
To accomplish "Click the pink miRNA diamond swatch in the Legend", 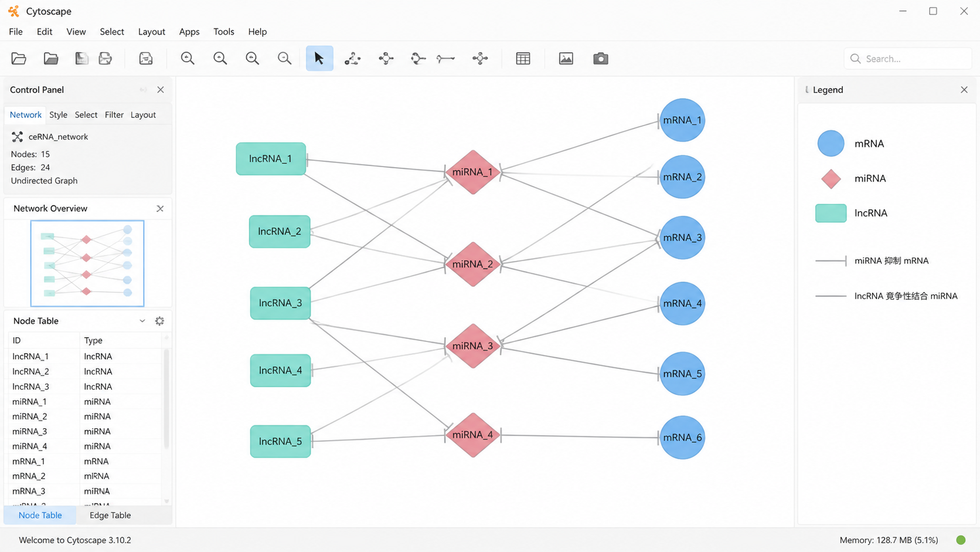I will tap(831, 178).
